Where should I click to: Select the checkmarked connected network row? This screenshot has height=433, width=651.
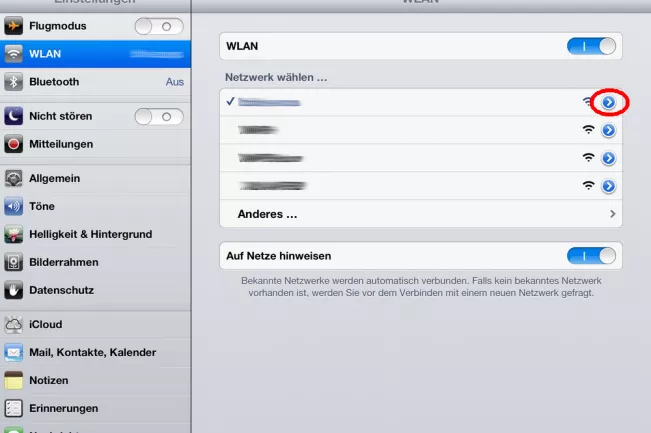421,102
